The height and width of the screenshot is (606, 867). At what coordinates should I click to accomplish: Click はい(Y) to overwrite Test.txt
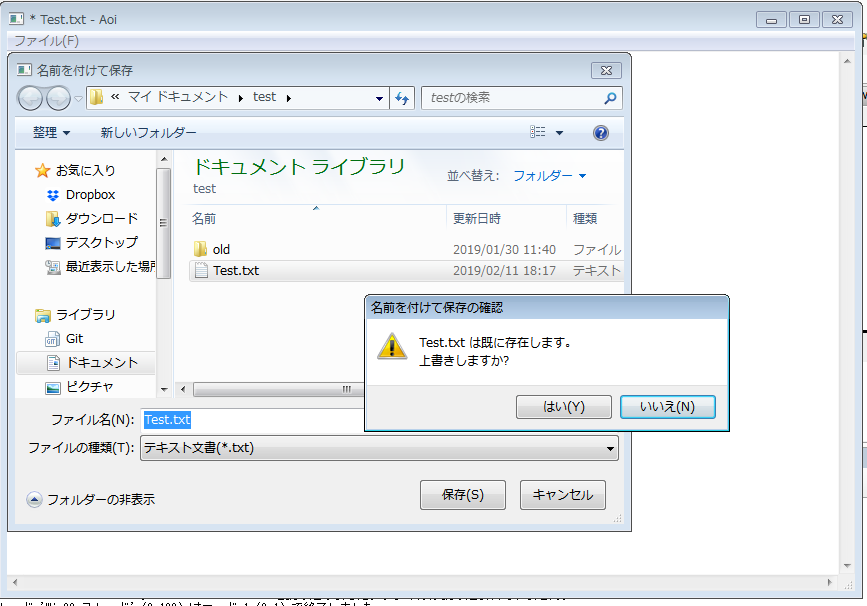coord(563,407)
